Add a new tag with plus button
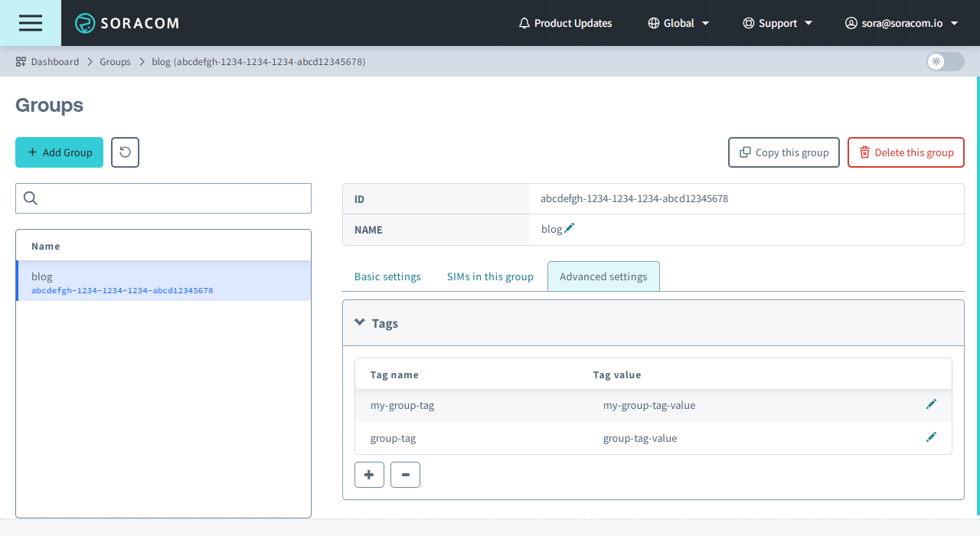Viewport: 980px width, 536px height. pos(369,475)
